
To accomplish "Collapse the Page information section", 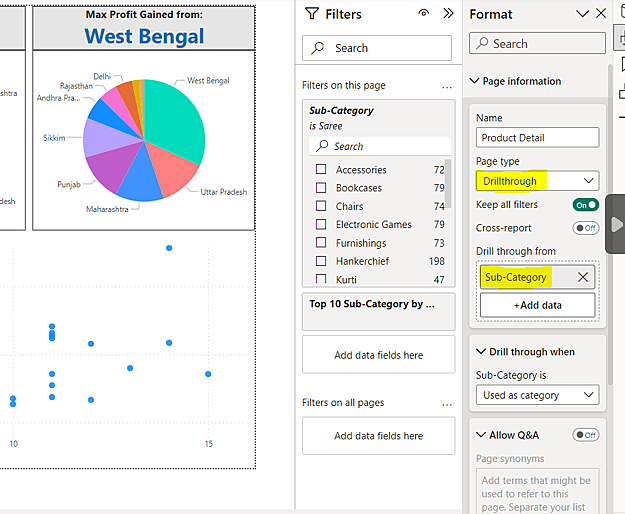I will pos(474,81).
